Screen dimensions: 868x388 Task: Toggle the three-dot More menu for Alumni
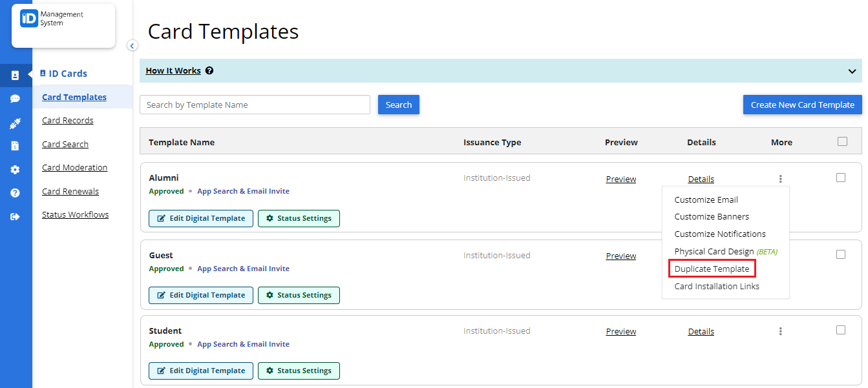781,179
